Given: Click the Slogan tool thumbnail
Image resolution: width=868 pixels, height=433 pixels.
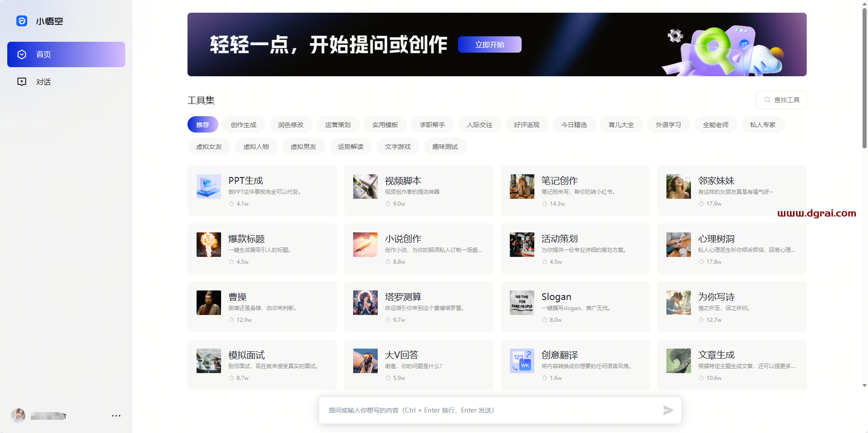Looking at the screenshot, I should point(522,303).
